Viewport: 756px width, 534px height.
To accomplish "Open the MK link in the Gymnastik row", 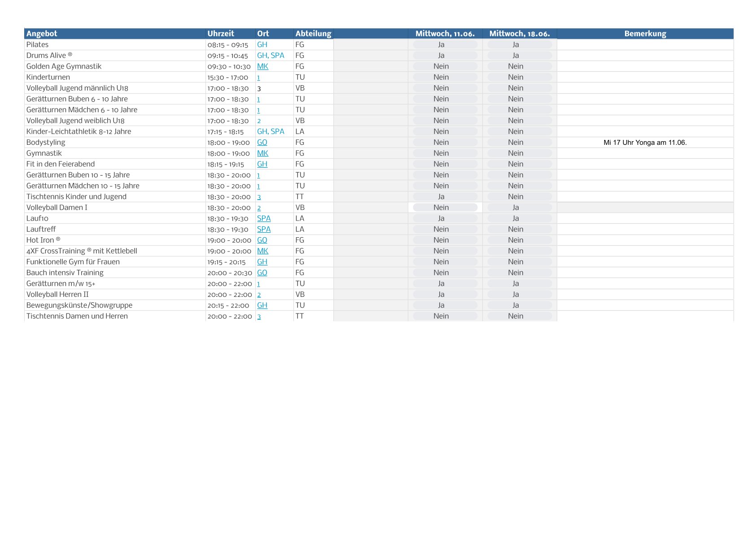I will (262, 153).
